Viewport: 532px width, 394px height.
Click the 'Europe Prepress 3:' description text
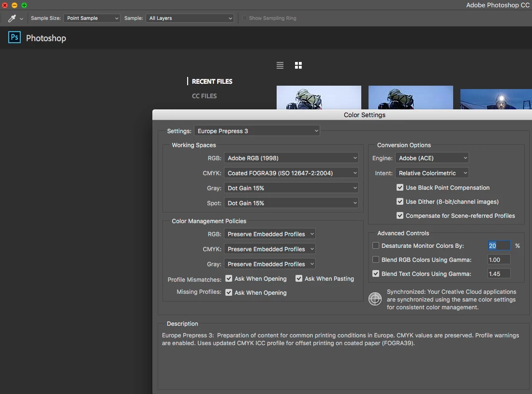tap(340, 339)
